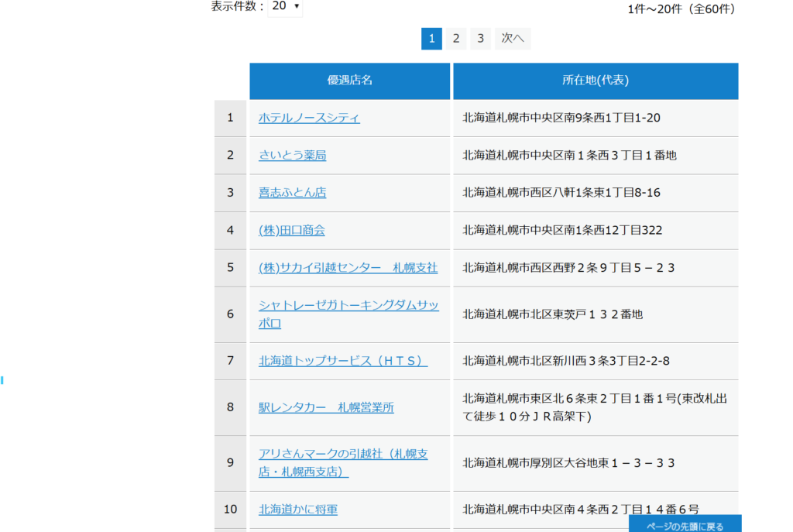Click the 所在地(代表) column header
This screenshot has width=793, height=532.
pos(595,81)
